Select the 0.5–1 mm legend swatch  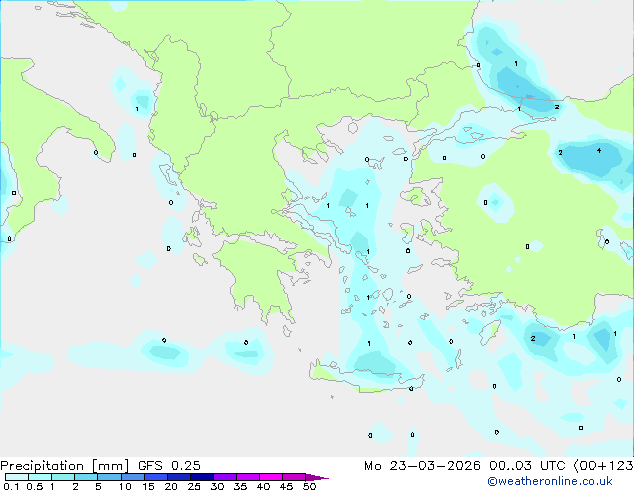pos(40,477)
